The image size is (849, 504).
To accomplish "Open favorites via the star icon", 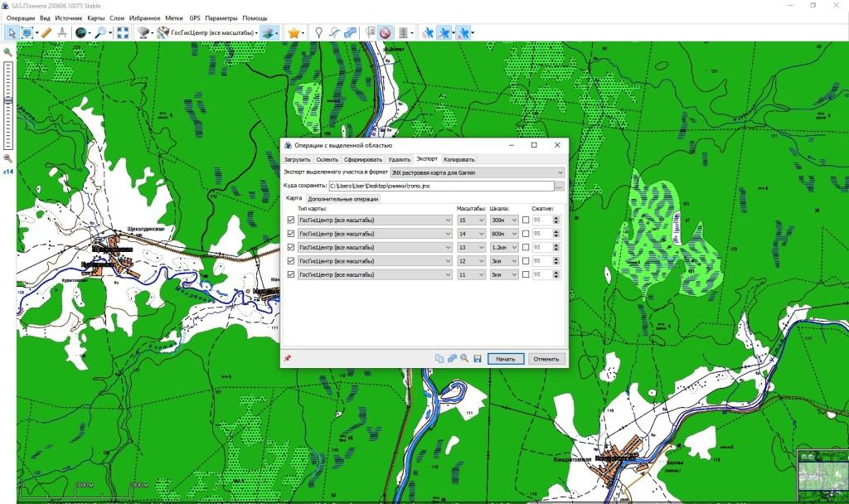I will pyautogui.click(x=294, y=32).
